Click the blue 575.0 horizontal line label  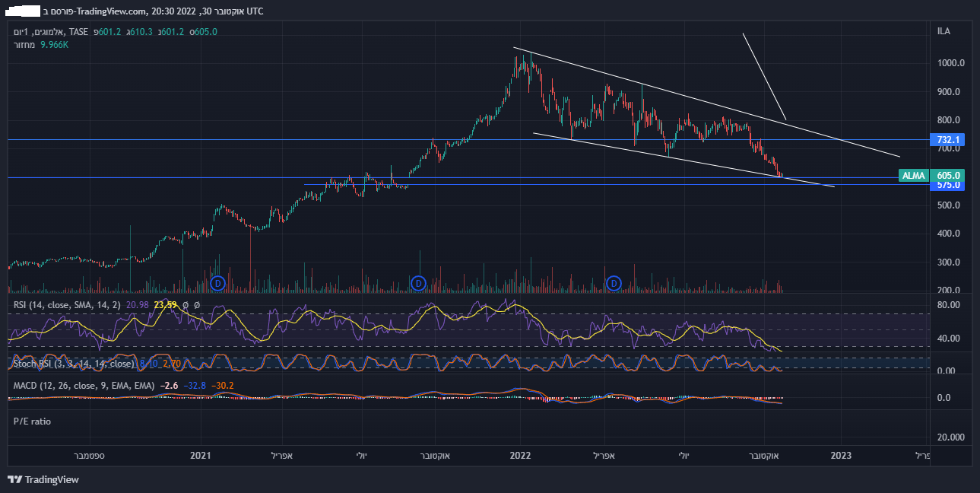pos(947,185)
